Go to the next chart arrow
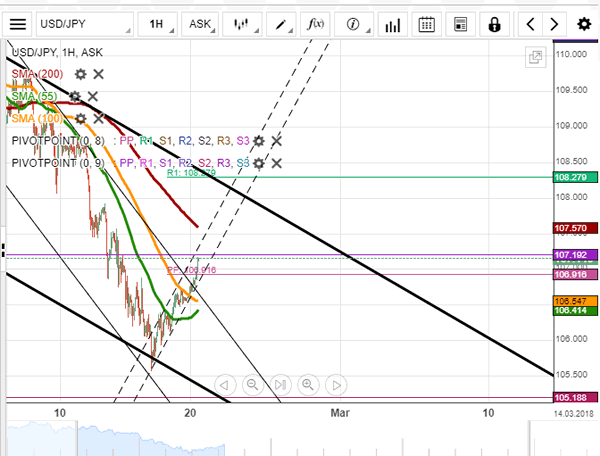The width and height of the screenshot is (600, 456). tap(554, 24)
